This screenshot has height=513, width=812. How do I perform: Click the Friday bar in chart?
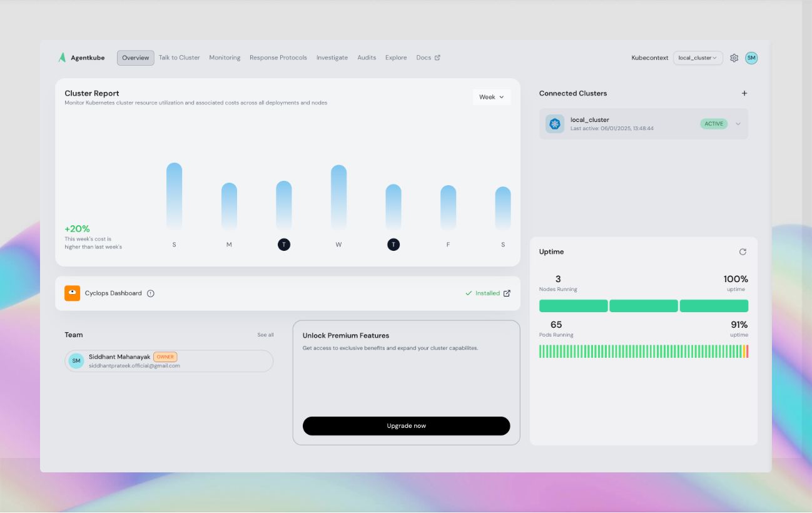(x=448, y=208)
